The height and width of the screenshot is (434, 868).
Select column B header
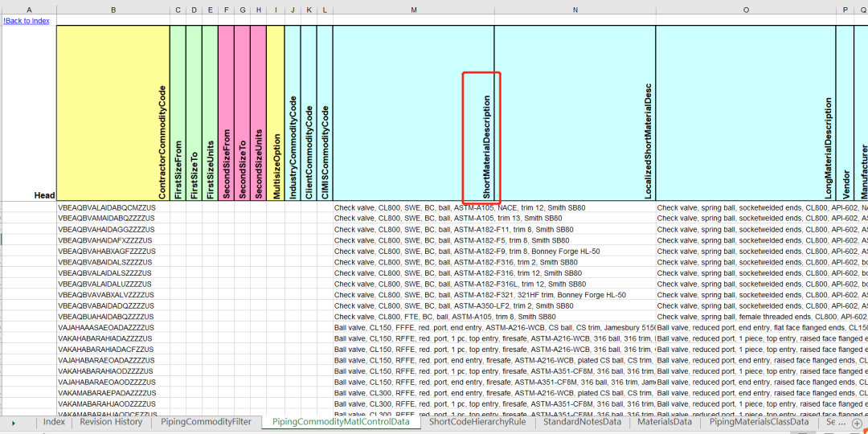click(113, 10)
